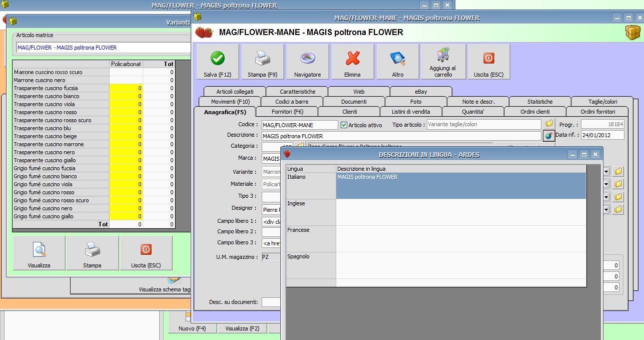644x340 pixels.
Task: Select Italiano description cell in lingua table
Action: coord(460,186)
